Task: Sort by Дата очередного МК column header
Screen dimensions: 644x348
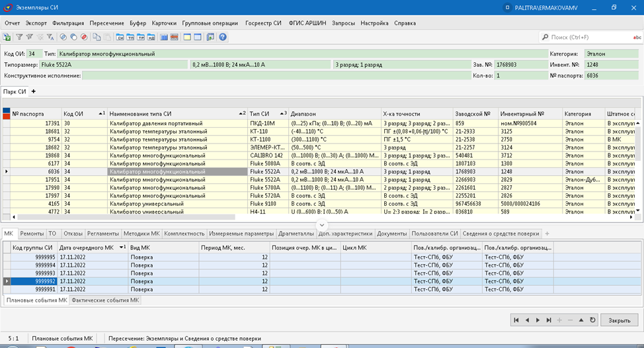Action: click(x=92, y=247)
